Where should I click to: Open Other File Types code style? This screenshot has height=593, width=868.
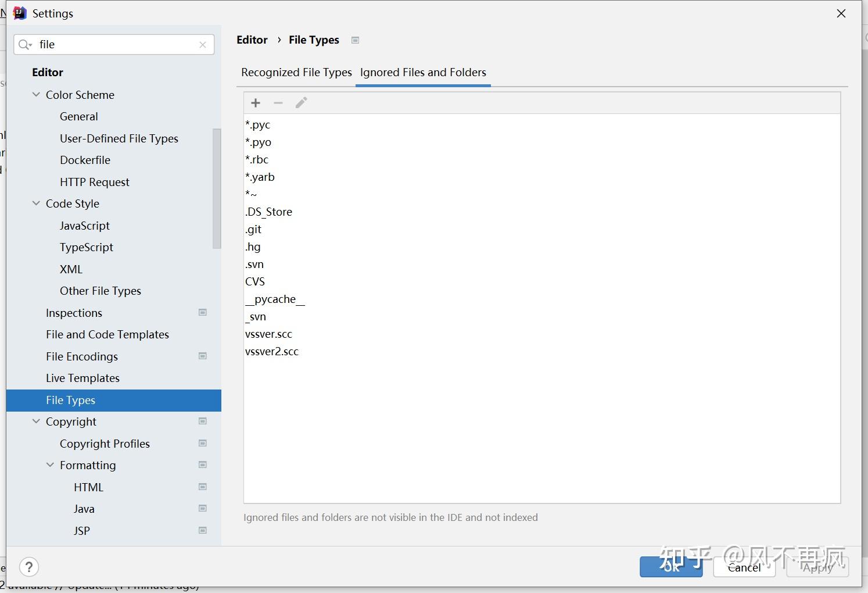[x=101, y=291]
